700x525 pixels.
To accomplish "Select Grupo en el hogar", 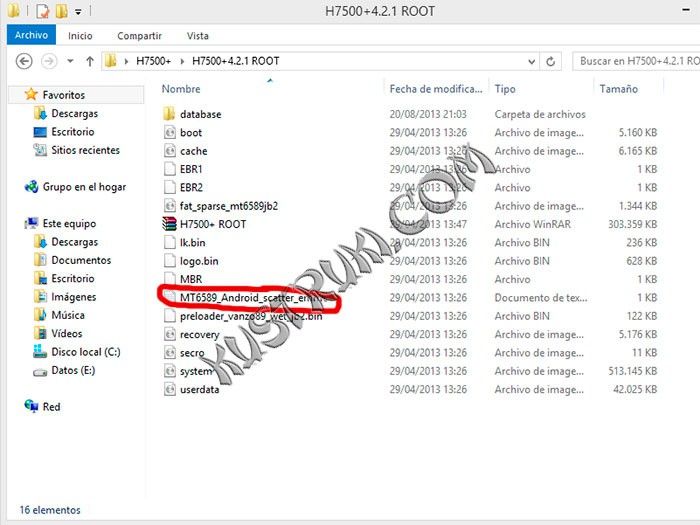I will tap(84, 187).
